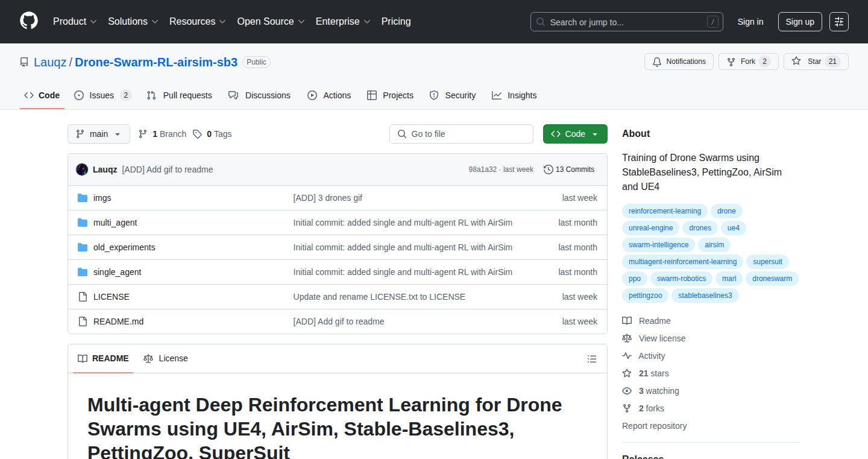The width and height of the screenshot is (868, 459).
Task: Open commit hash 98a1a32
Action: [483, 169]
